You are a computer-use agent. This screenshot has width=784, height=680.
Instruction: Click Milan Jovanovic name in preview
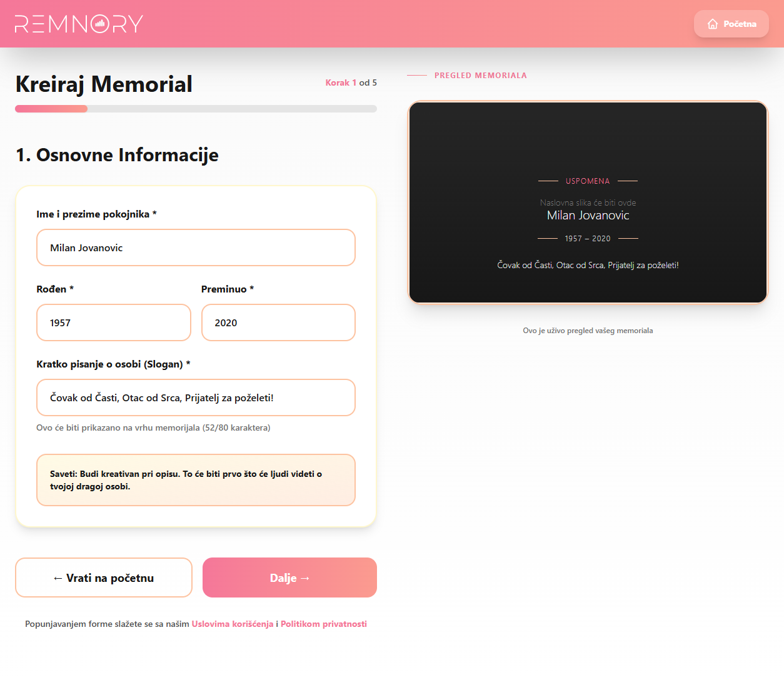(588, 216)
